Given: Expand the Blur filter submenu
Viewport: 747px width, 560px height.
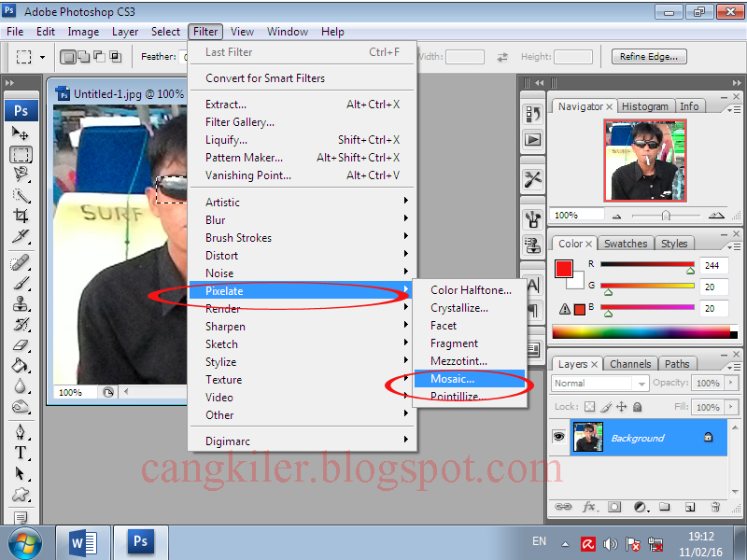Looking at the screenshot, I should click(303, 219).
